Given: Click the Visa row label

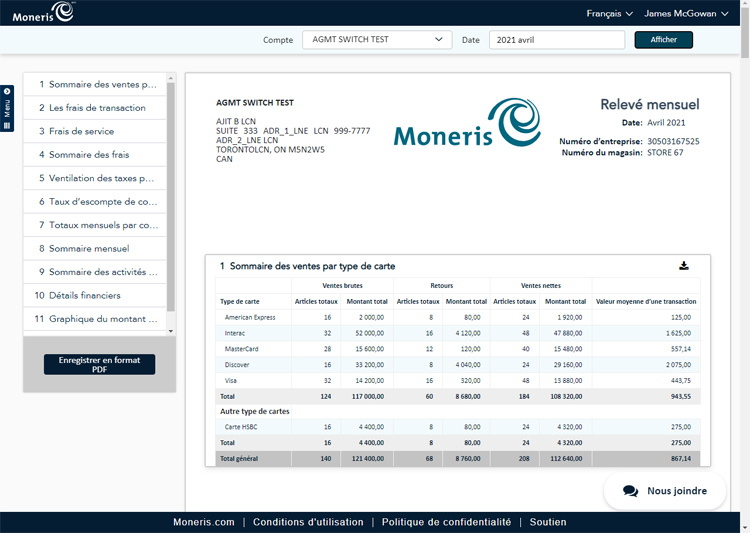Looking at the screenshot, I should click(231, 380).
